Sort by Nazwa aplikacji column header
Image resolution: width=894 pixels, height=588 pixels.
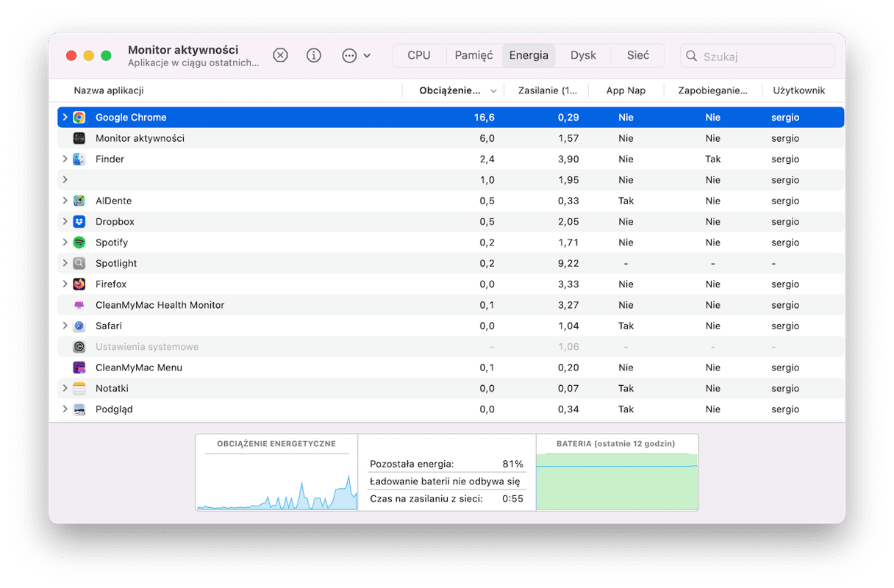(108, 90)
